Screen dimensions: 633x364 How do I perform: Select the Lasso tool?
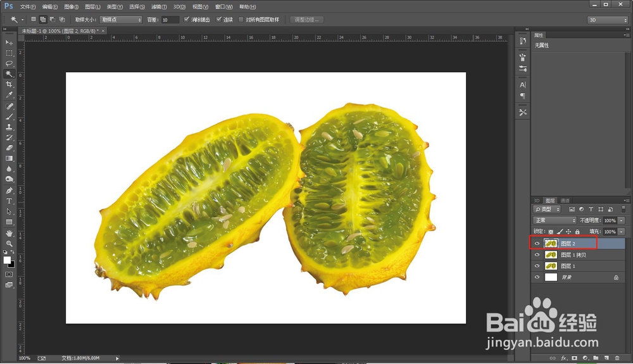[x=9, y=63]
